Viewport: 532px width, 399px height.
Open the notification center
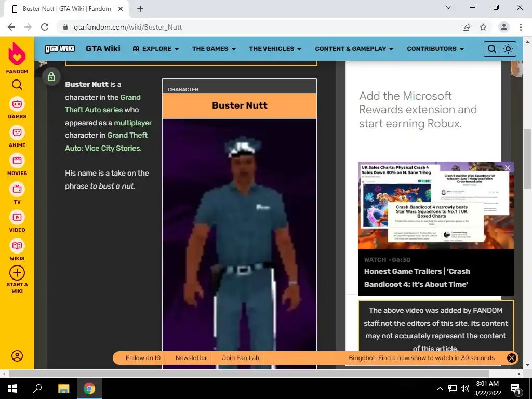point(515,389)
